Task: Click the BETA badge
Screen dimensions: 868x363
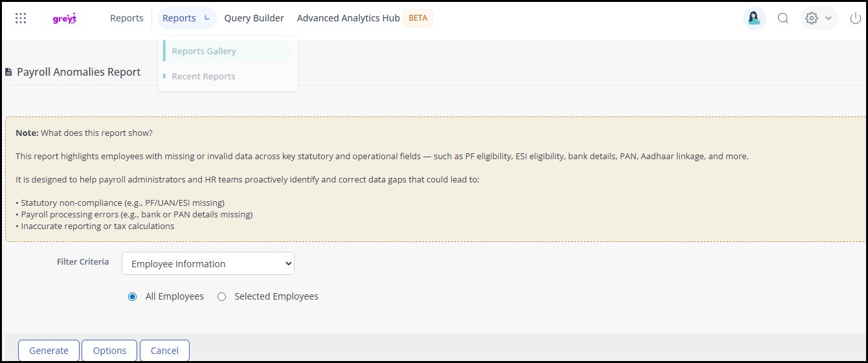Action: [418, 18]
